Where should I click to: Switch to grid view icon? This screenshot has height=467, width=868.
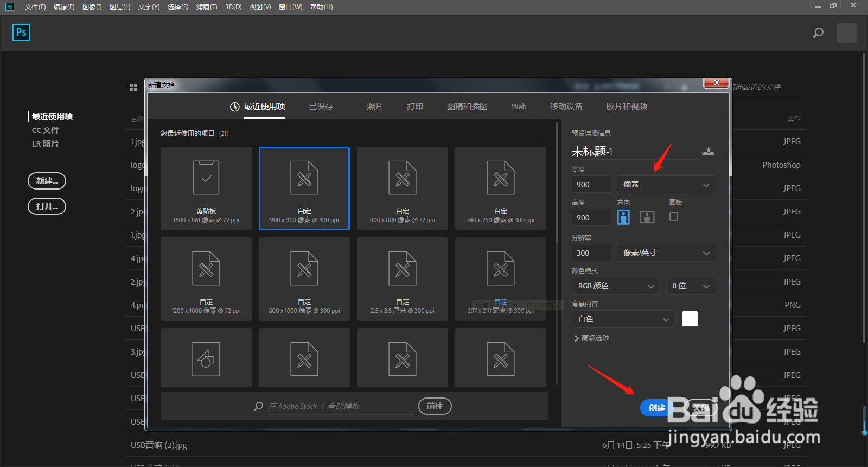click(133, 87)
